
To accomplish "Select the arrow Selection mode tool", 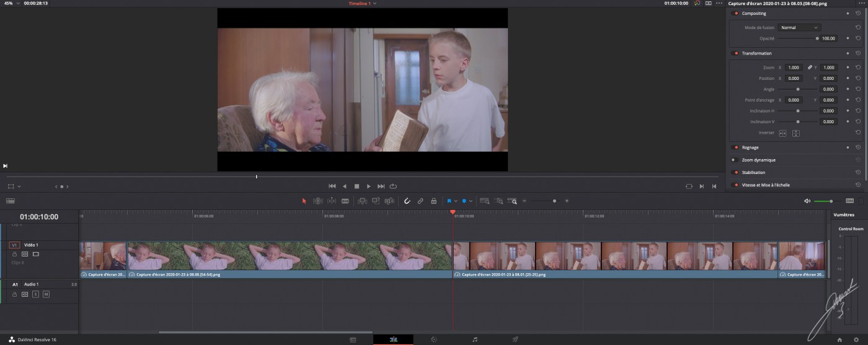I will click(304, 201).
